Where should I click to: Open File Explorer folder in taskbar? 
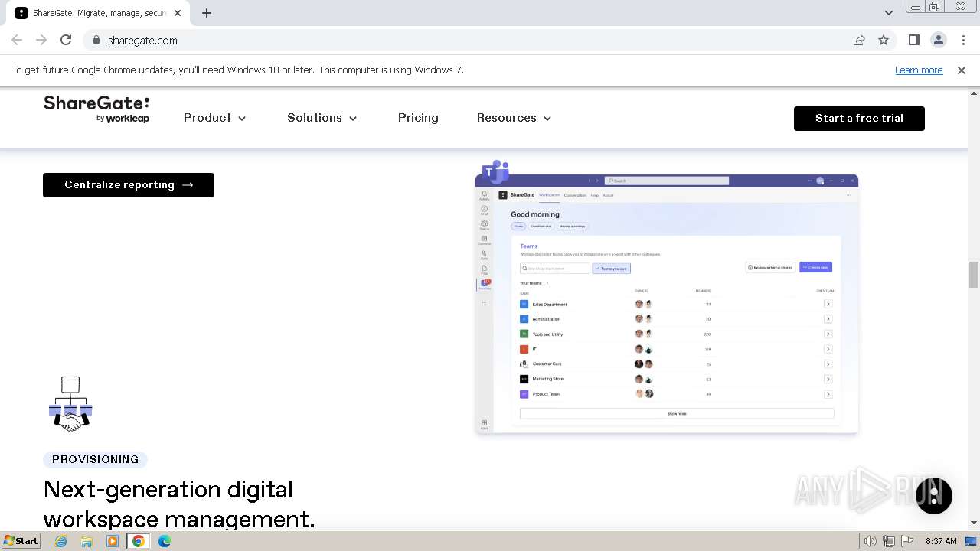point(87,541)
